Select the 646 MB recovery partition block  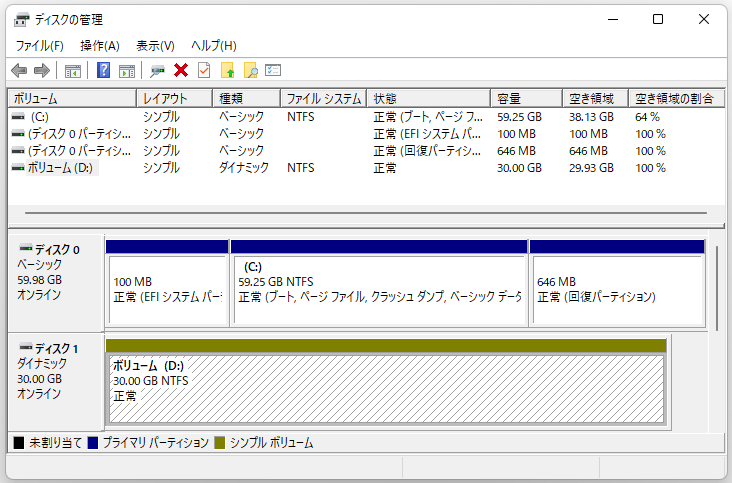(x=617, y=283)
